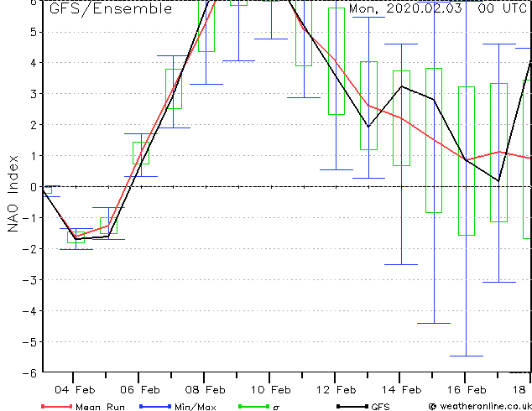
Task: Click the 'Mean Run' legend label
Action: [100, 407]
